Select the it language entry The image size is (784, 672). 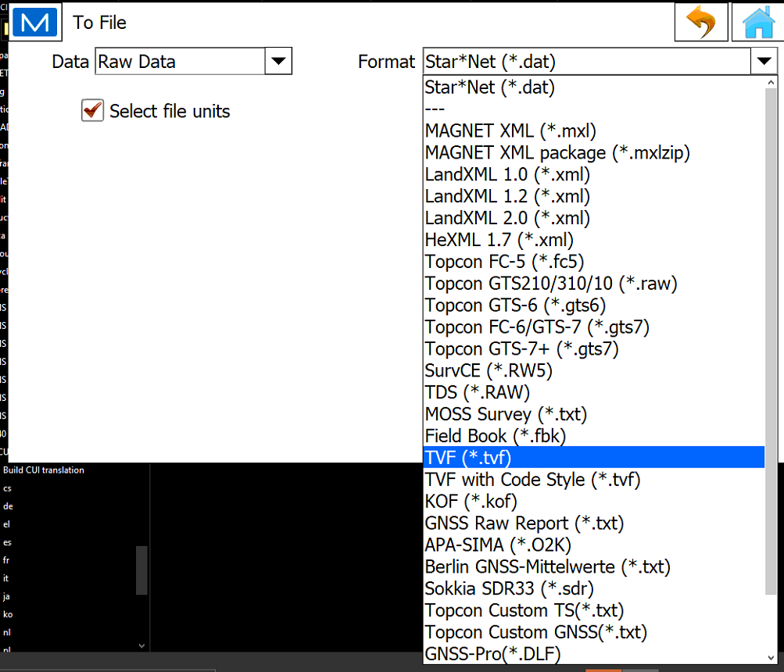pos(5,578)
